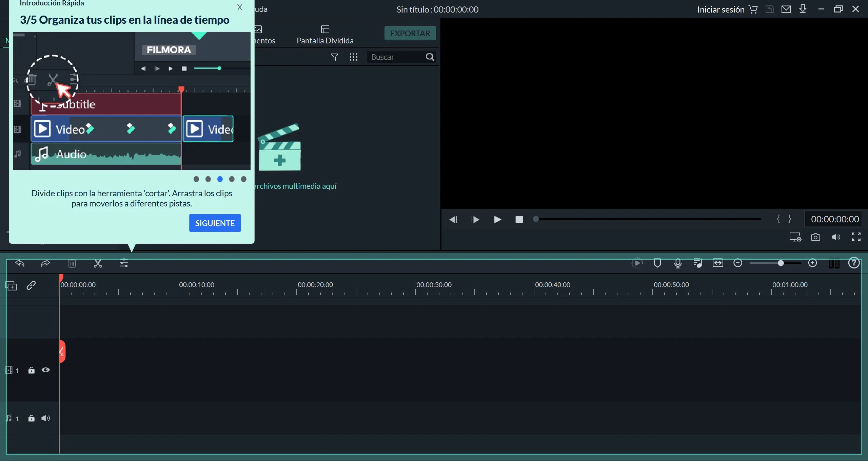Mute audio track 1 speaker toggle

pyautogui.click(x=46, y=418)
